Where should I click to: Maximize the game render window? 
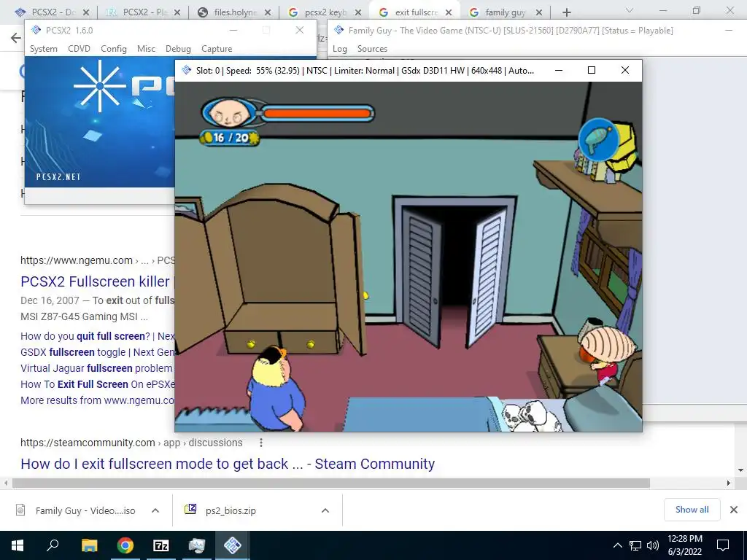(591, 71)
